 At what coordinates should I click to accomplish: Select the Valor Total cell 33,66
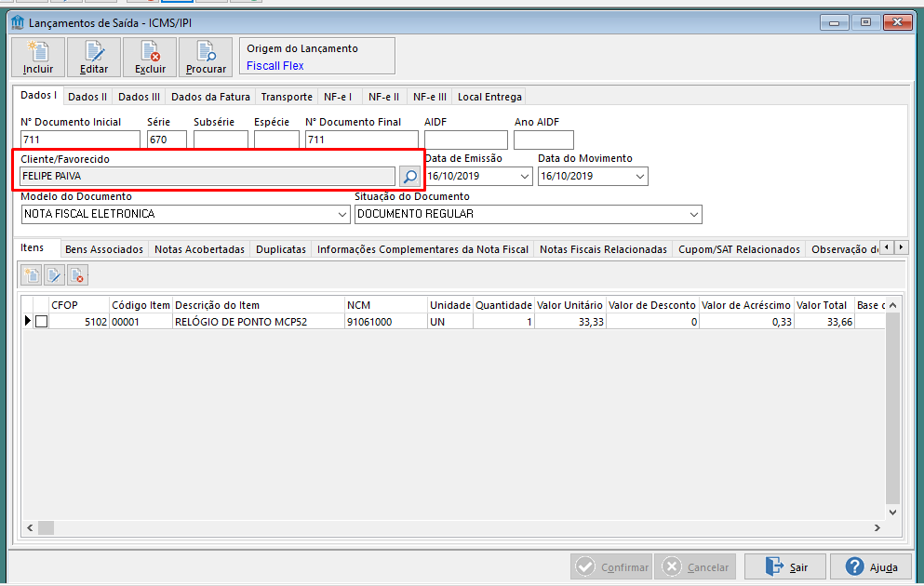coord(824,322)
